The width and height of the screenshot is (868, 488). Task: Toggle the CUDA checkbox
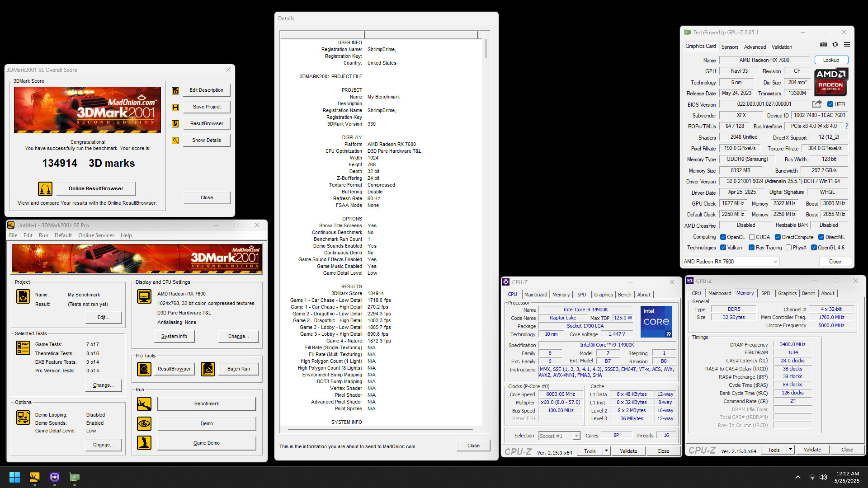(752, 237)
